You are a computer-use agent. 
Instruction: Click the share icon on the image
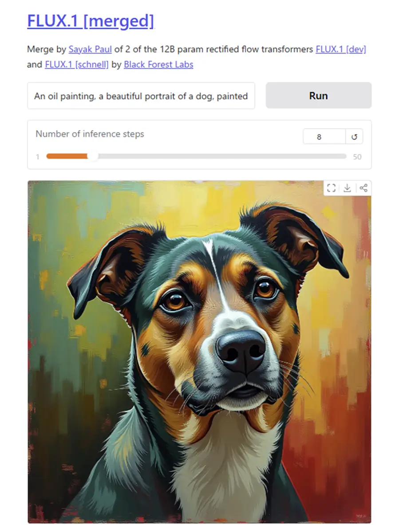click(363, 188)
